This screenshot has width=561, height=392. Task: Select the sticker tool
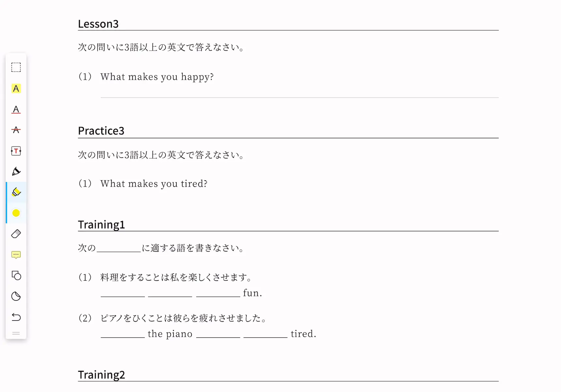[x=16, y=296]
